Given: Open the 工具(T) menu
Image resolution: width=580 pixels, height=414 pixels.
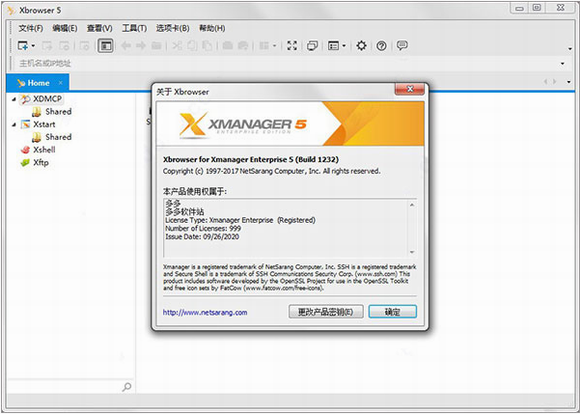Looking at the screenshot, I should pyautogui.click(x=134, y=28).
